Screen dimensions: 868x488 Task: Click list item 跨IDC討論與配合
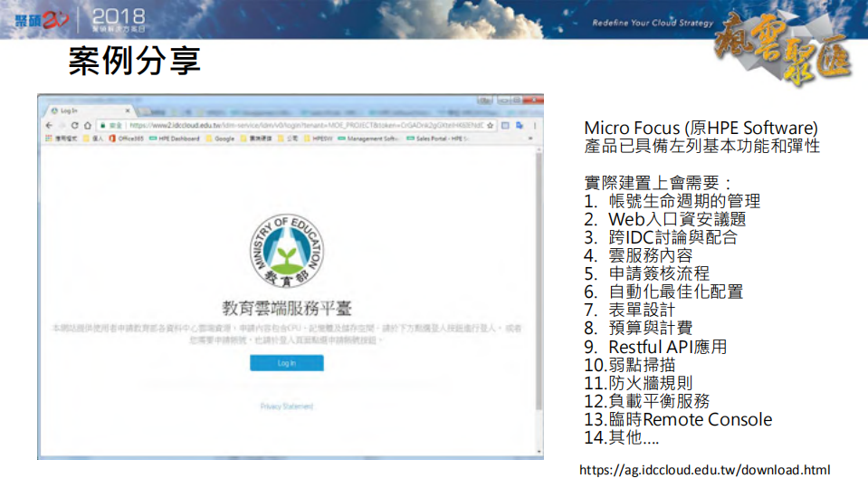673,237
